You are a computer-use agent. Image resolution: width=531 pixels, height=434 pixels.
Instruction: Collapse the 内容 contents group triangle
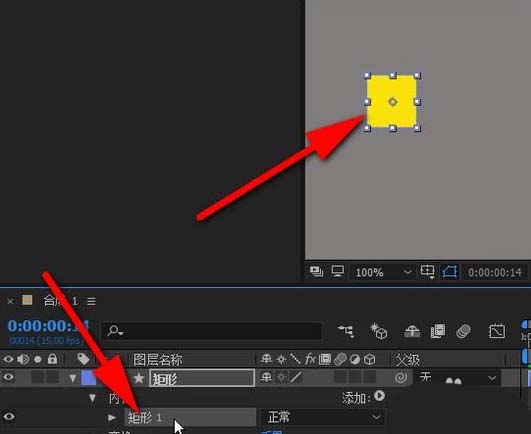(x=92, y=398)
